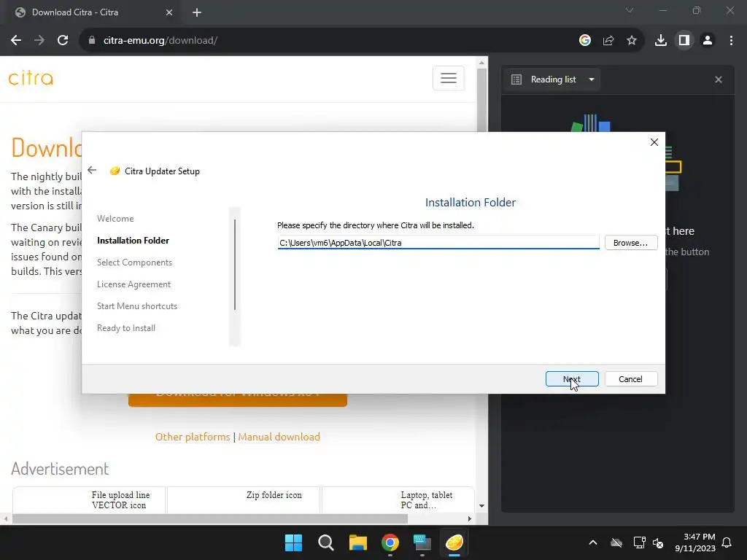This screenshot has height=560, width=747.
Task: Click the citra logo on the webpage
Action: pos(31,78)
